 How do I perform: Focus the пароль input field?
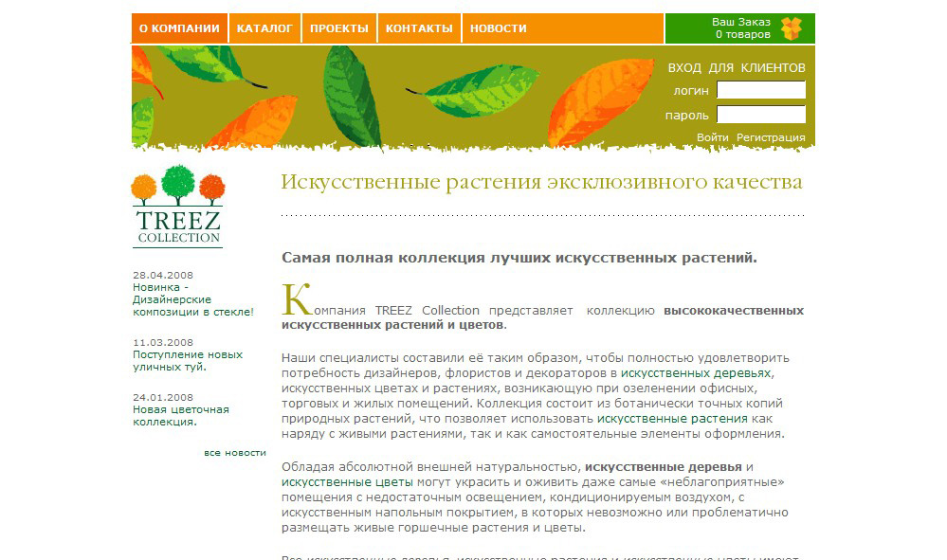(x=761, y=115)
